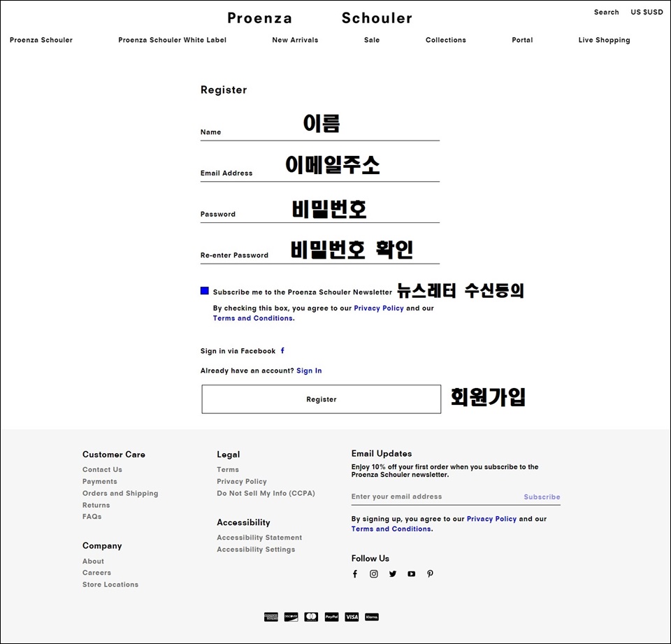Open the Instagram icon in the footer
Image resolution: width=671 pixels, height=644 pixels.
(x=373, y=574)
